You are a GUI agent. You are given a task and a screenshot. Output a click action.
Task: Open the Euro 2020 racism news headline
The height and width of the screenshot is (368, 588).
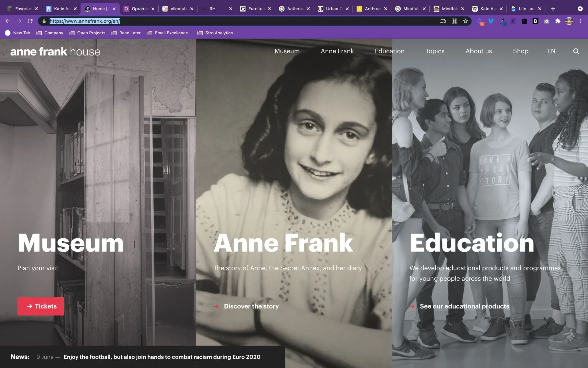[162, 357]
